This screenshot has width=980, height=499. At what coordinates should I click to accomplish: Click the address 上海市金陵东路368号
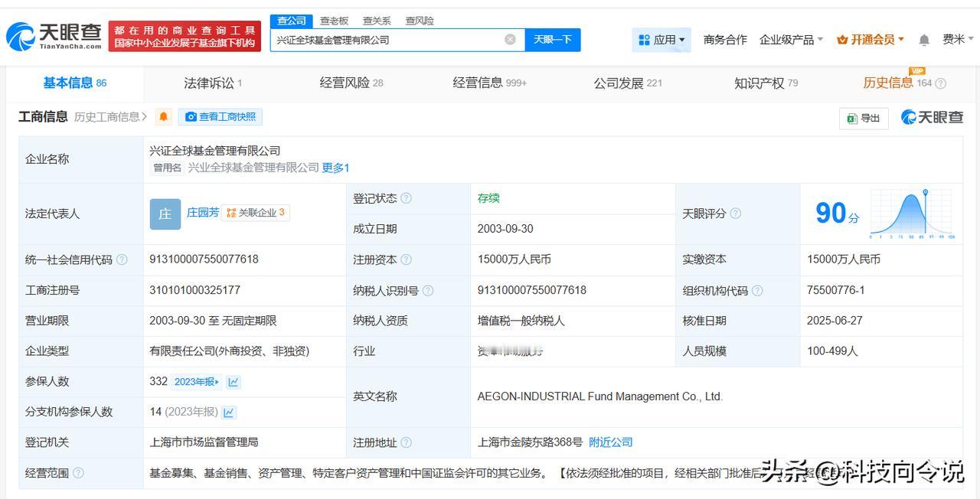530,442
